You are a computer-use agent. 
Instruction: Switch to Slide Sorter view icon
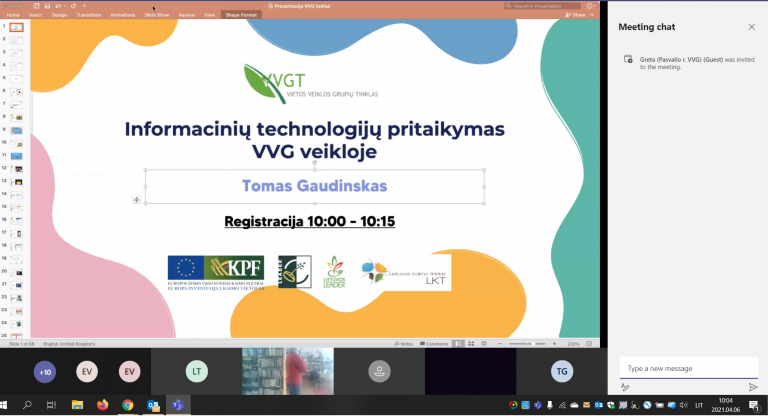click(471, 344)
